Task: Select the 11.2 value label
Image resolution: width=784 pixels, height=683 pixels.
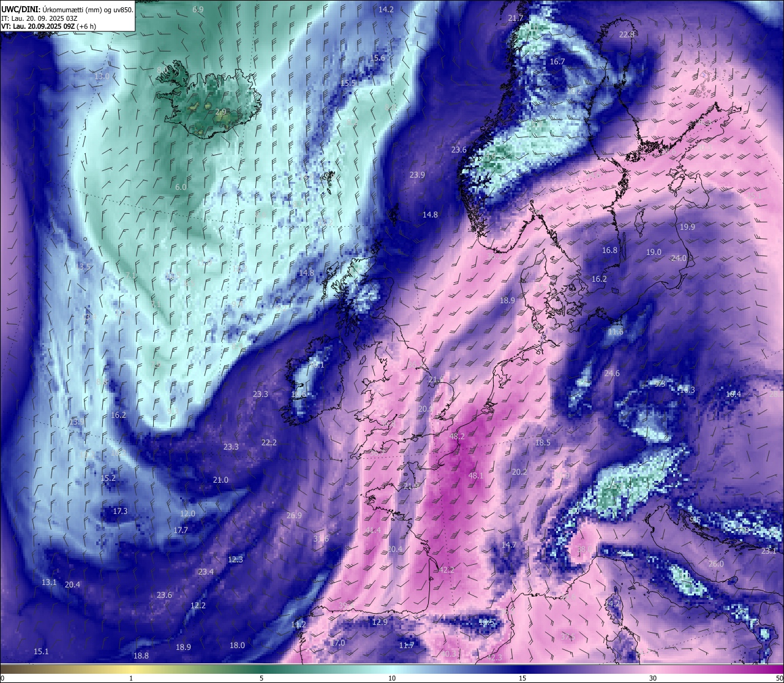Action: pyautogui.click(x=298, y=624)
